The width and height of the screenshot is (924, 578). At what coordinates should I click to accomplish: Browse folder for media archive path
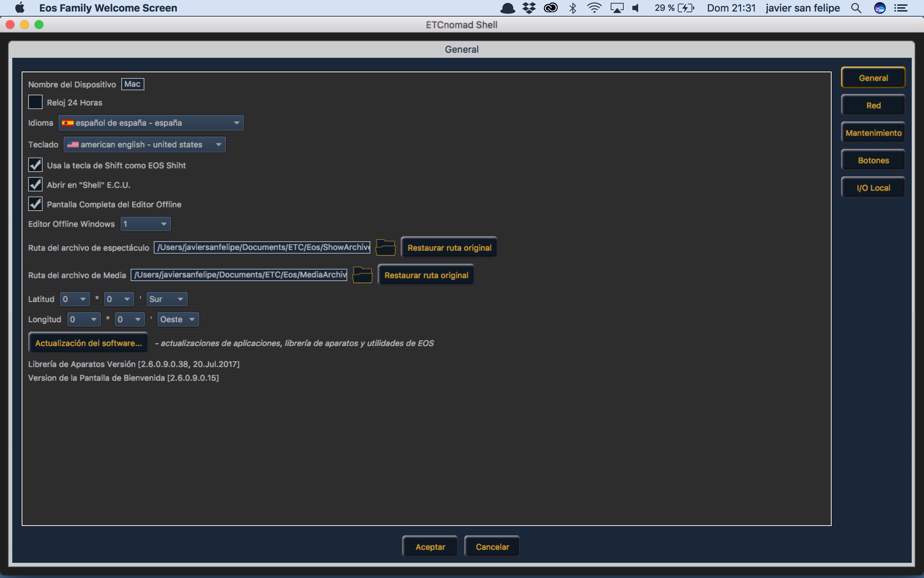tap(362, 275)
